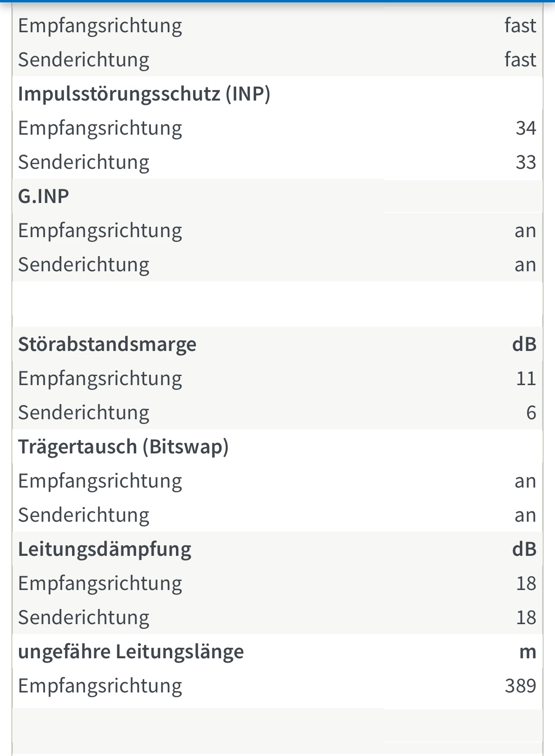555x756 pixels.
Task: Click Senderichtung label under Leitungsdämpfung
Action: click(84, 618)
